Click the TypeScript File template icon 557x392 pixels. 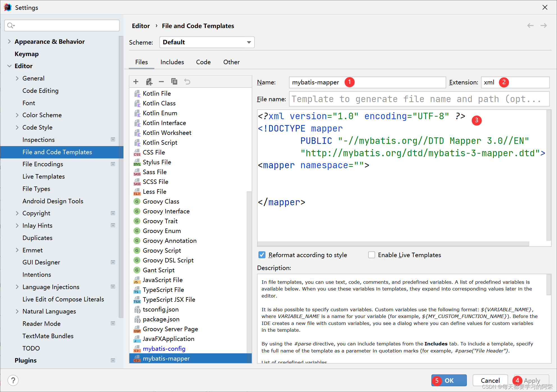tap(137, 290)
